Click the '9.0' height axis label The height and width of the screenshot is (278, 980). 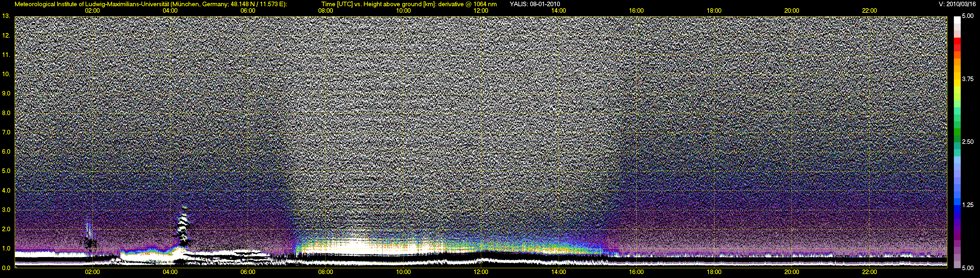[x=6, y=93]
